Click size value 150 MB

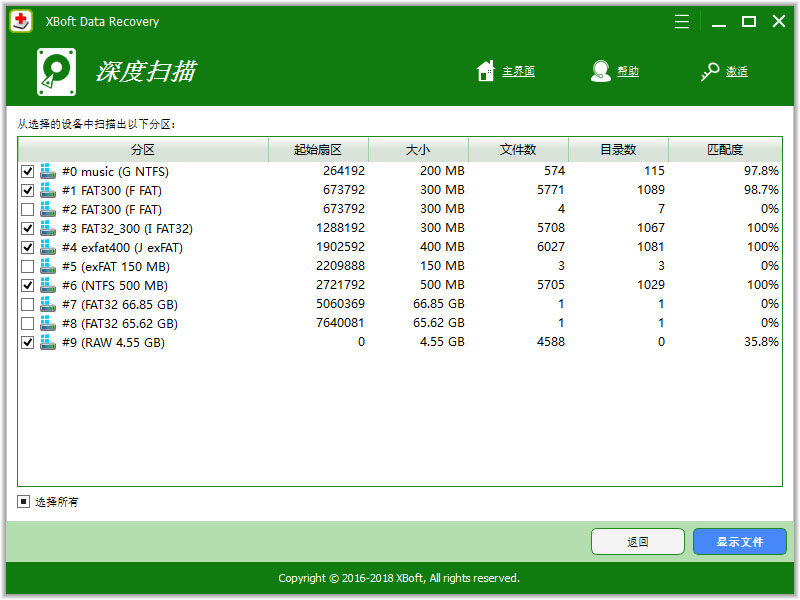pos(442,265)
